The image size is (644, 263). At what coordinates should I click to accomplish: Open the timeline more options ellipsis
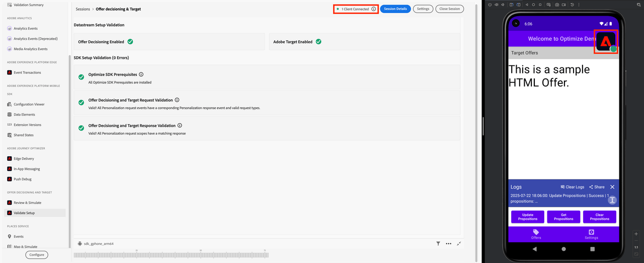(449, 243)
